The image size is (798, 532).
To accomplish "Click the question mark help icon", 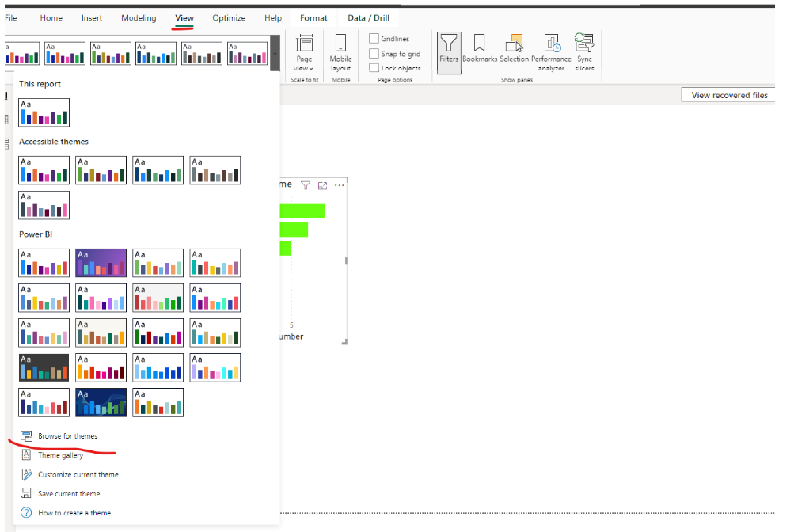I will coord(26,513).
